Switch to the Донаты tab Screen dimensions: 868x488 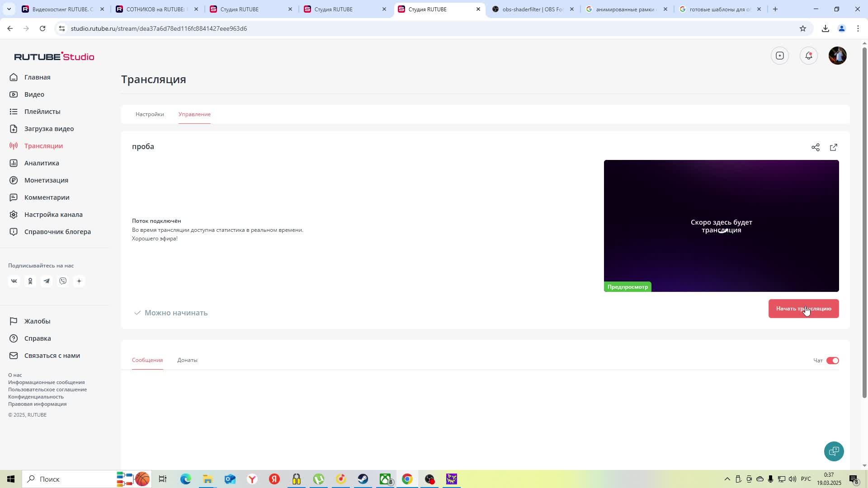coord(187,360)
